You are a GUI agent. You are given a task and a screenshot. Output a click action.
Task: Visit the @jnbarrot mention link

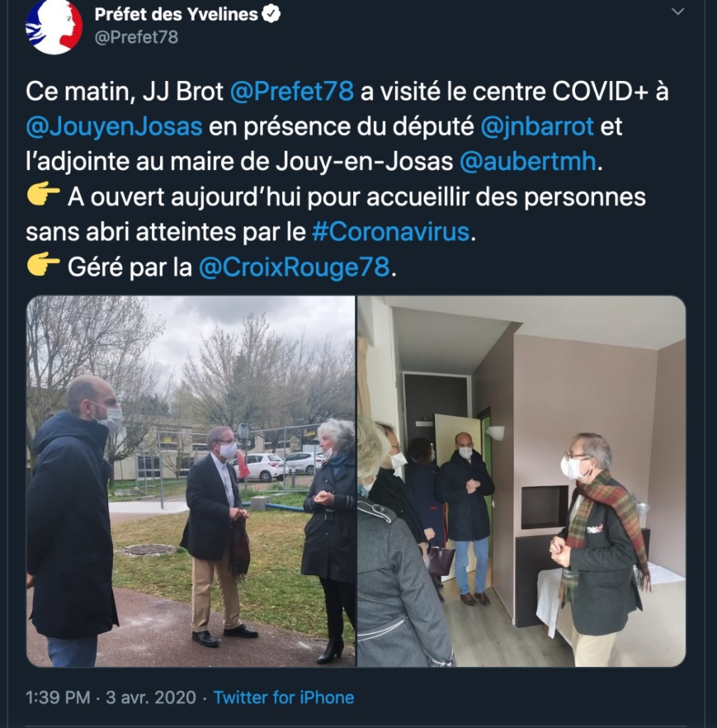pos(537,127)
